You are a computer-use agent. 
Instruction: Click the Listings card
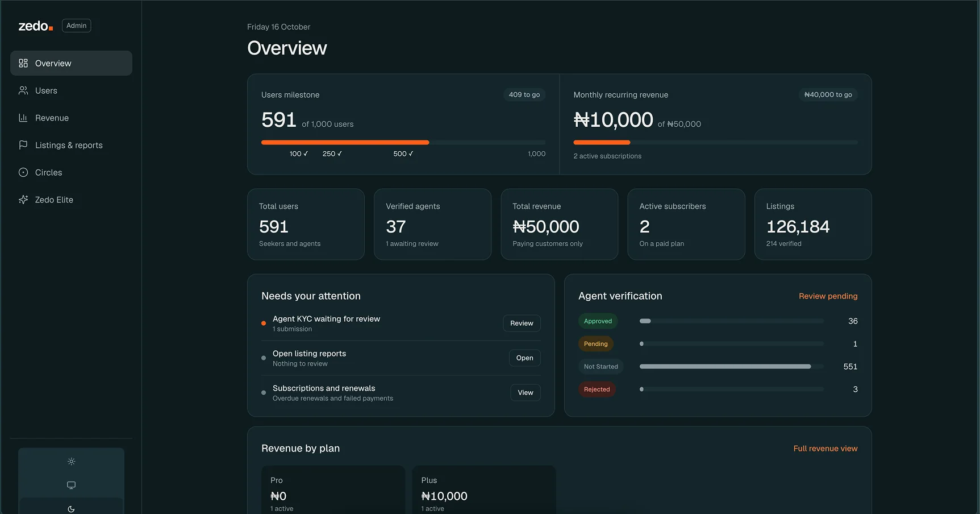pos(813,225)
